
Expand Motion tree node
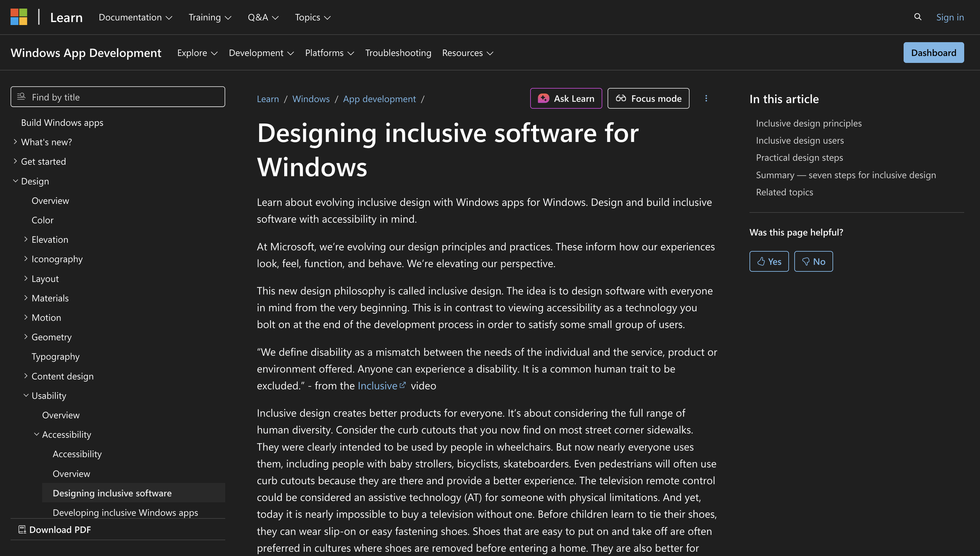(x=25, y=317)
